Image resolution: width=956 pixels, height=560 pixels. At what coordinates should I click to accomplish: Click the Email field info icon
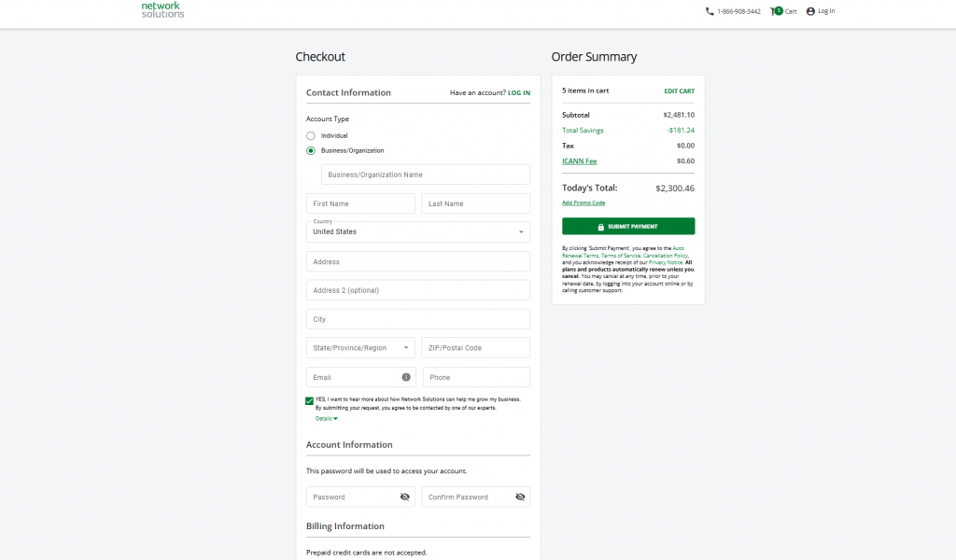(406, 377)
